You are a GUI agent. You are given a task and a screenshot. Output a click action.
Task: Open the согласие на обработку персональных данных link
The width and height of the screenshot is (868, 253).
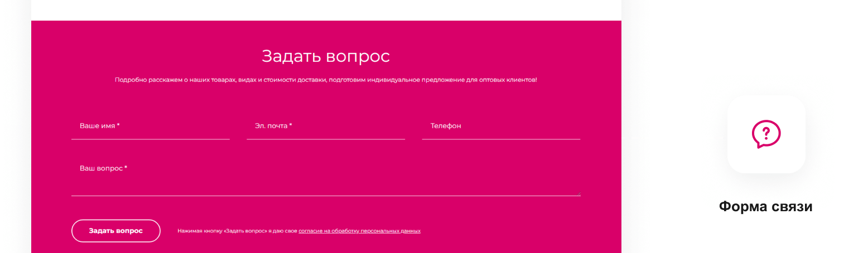pyautogui.click(x=359, y=231)
